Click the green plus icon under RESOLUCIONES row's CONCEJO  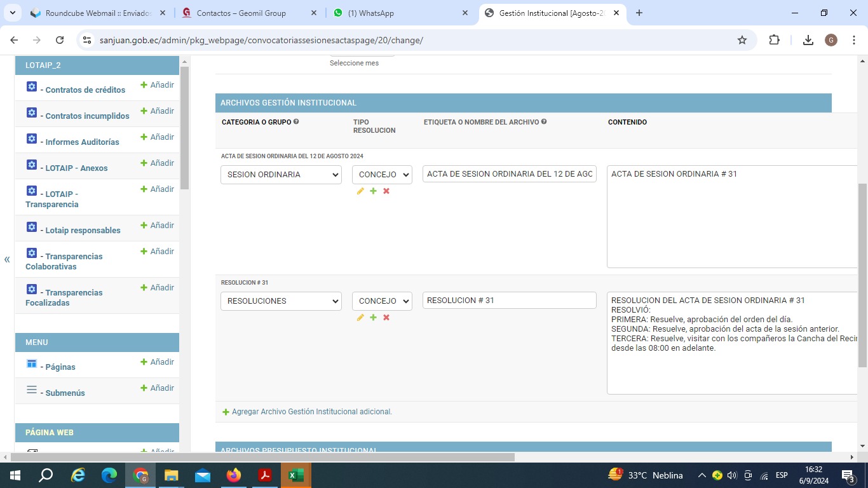tap(373, 318)
